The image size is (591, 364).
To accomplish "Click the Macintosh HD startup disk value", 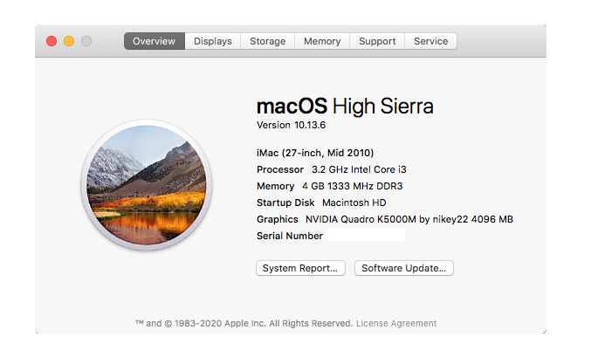I will coord(354,203).
